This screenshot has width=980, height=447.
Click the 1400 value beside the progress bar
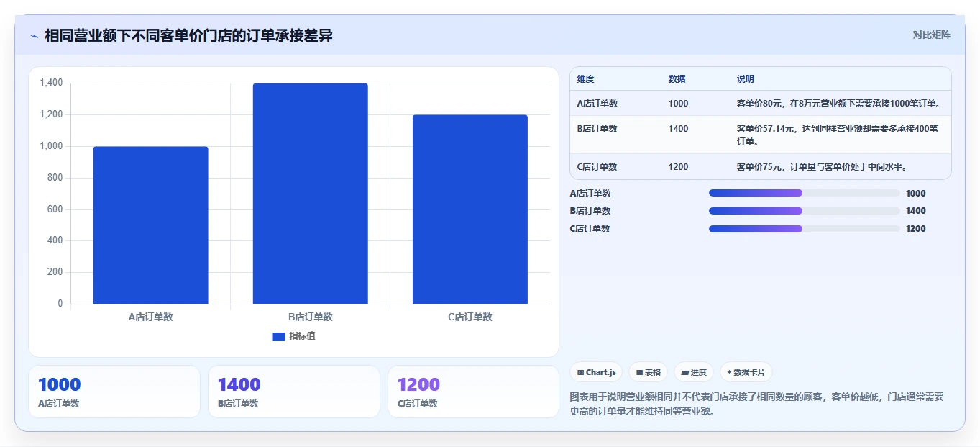click(x=915, y=211)
